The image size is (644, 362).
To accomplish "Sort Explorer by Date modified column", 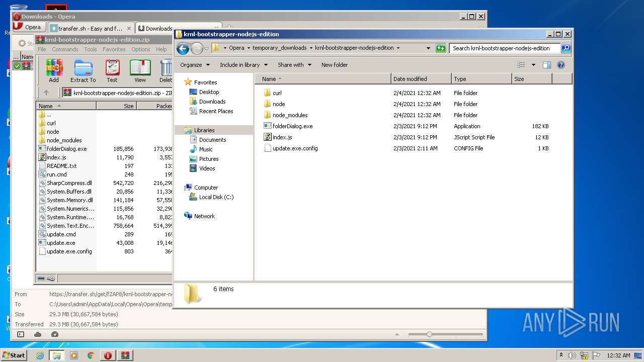I will (421, 79).
